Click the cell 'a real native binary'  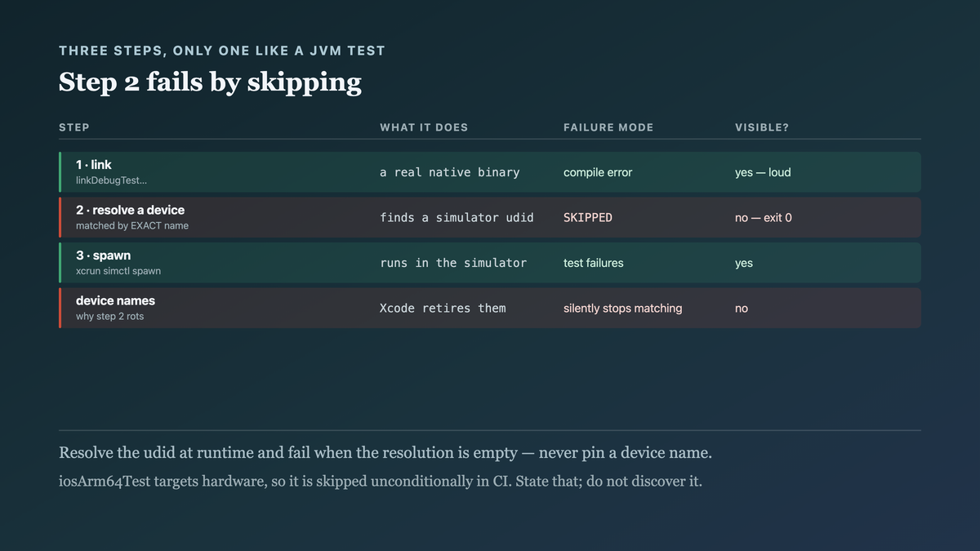450,172
